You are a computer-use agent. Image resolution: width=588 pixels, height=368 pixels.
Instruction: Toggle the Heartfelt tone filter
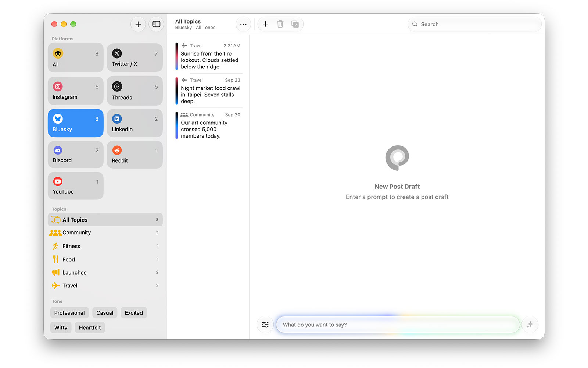90,328
